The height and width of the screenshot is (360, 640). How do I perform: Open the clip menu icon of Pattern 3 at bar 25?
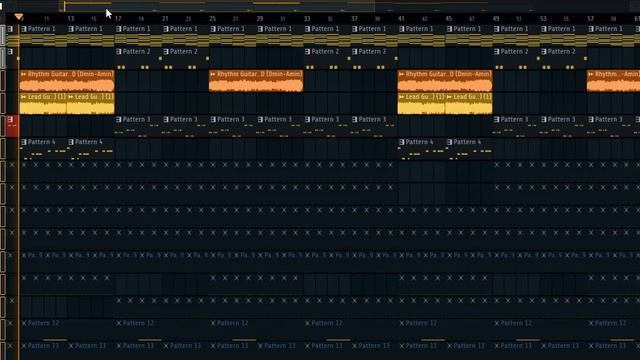[213, 120]
